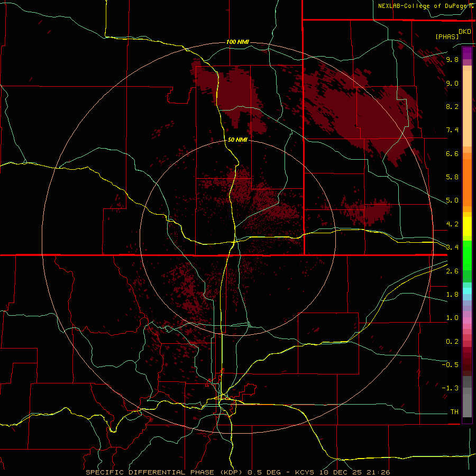Select the 50 NMI range ring label
476x476 pixels.
tap(237, 140)
